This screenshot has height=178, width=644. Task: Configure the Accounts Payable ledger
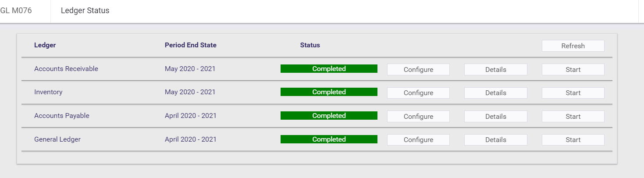(x=418, y=117)
